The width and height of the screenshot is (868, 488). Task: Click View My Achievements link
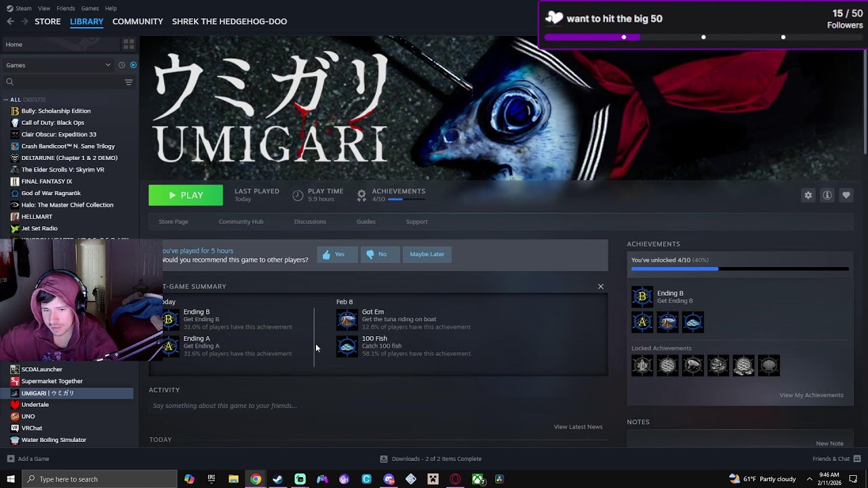point(811,395)
